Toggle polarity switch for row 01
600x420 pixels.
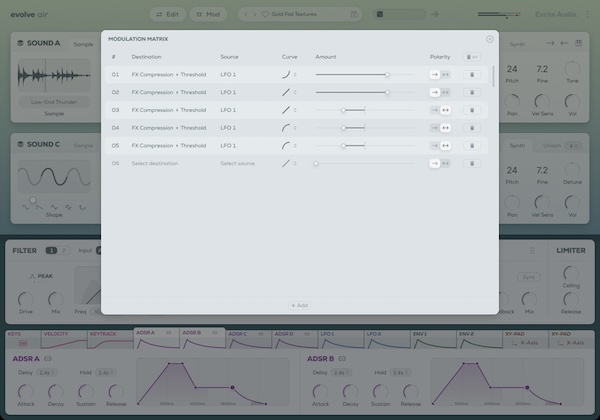pyautogui.click(x=440, y=74)
